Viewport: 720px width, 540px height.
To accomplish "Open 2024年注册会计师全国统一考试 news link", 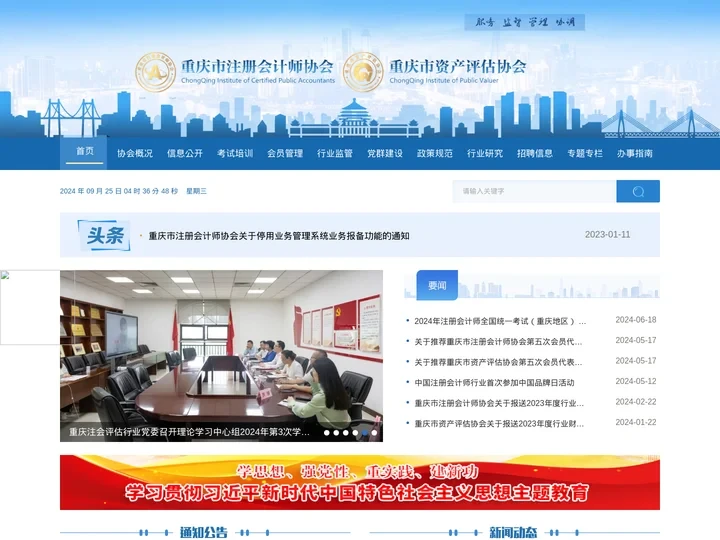I will (500, 321).
